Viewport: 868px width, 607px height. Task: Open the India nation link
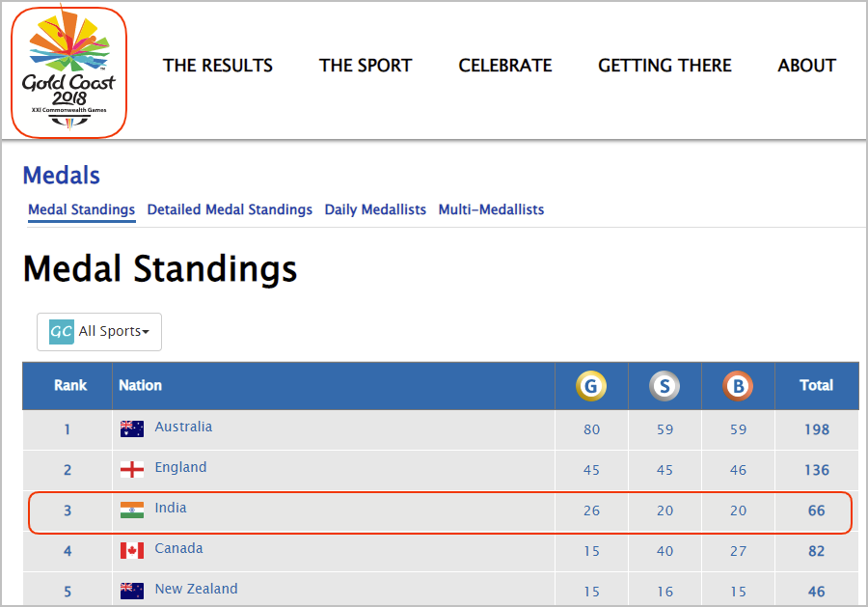coord(171,508)
